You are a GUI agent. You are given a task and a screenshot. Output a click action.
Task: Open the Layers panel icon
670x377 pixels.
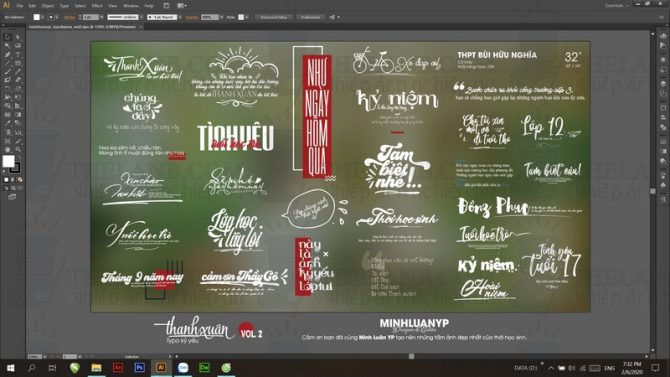(x=663, y=83)
